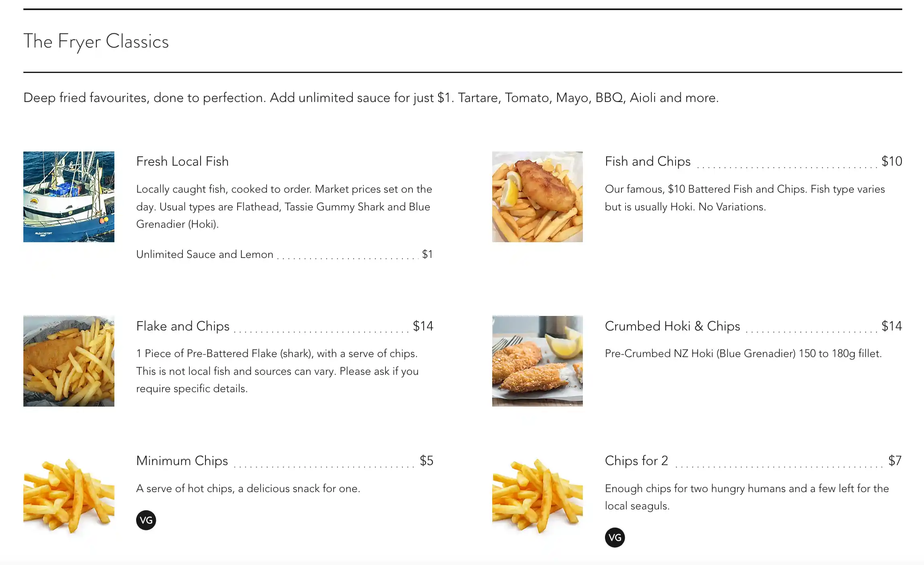Click the Fresh Local Fish title
The height and width of the screenshot is (565, 924).
(182, 161)
